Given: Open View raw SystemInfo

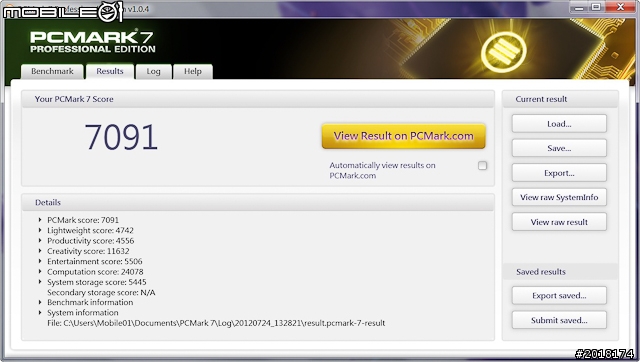Looking at the screenshot, I should pyautogui.click(x=559, y=197).
